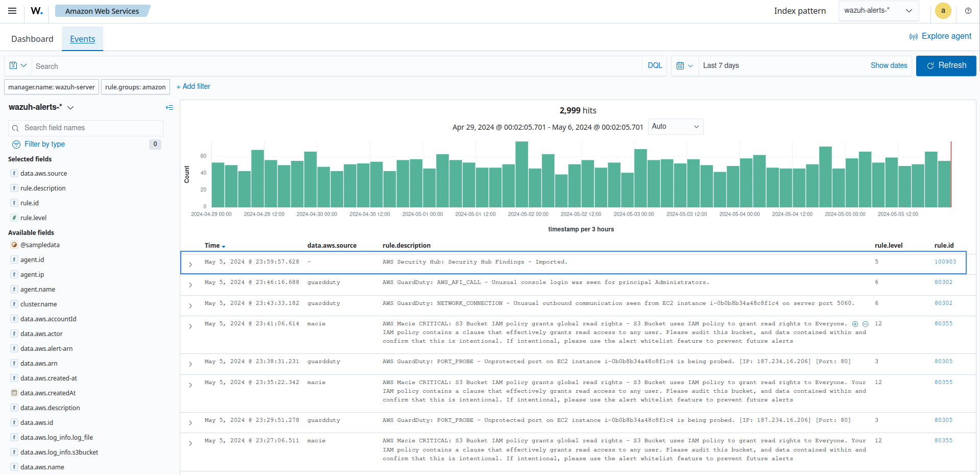Image resolution: width=980 pixels, height=475 pixels.
Task: Disable the manager.name: wazuh-server filter pill
Action: pyautogui.click(x=51, y=86)
